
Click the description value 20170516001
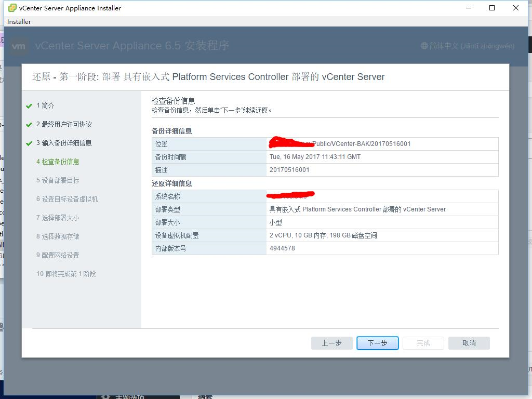pos(289,170)
